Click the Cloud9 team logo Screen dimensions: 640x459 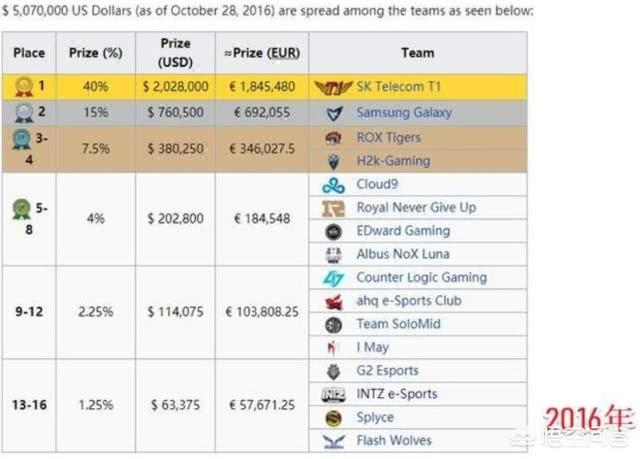click(x=334, y=185)
